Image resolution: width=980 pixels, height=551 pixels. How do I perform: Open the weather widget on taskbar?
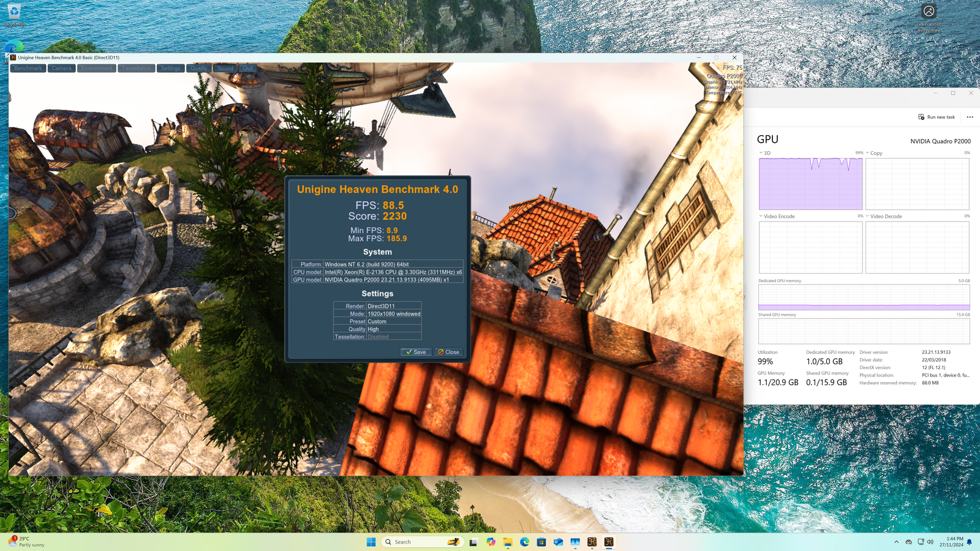point(26,542)
